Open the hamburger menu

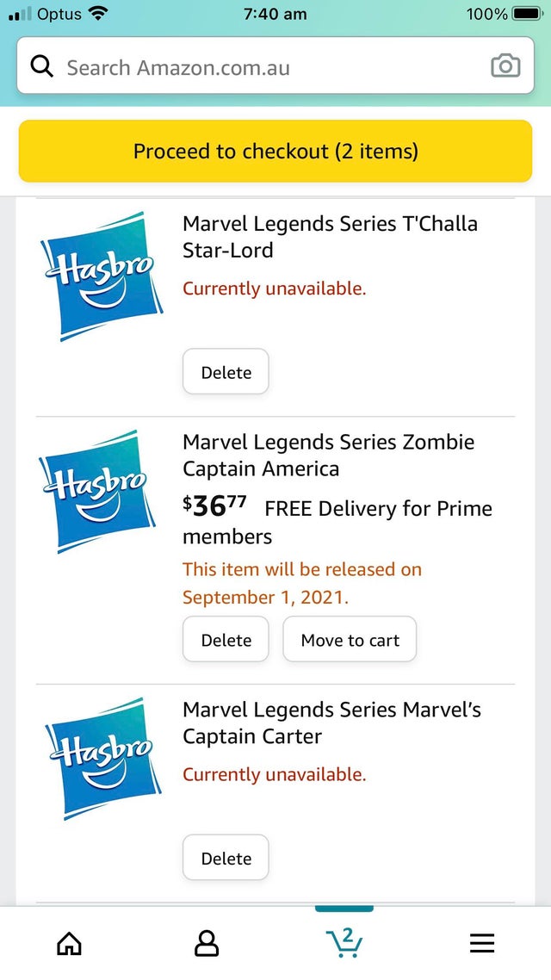pyautogui.click(x=482, y=943)
